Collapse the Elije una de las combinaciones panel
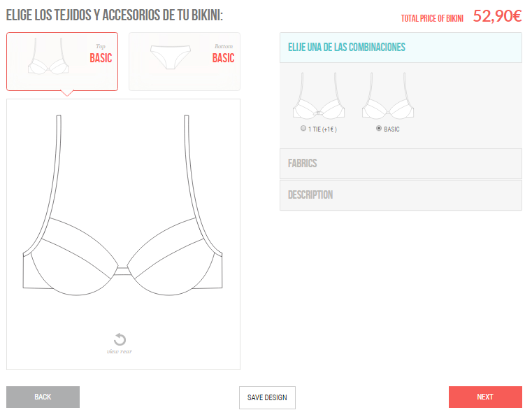The height and width of the screenshot is (417, 532). click(x=401, y=48)
